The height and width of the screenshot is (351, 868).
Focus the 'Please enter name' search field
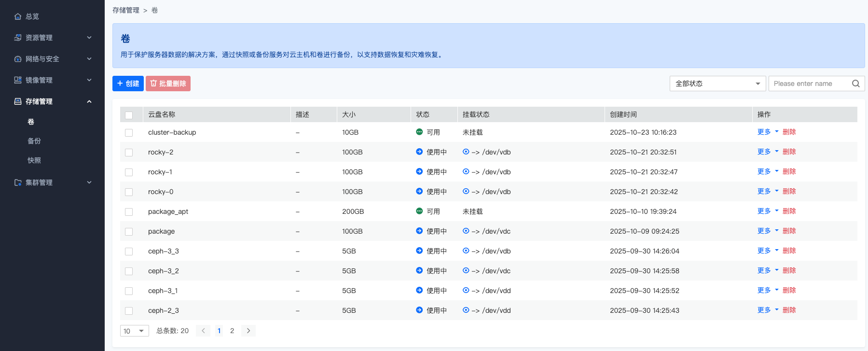tap(809, 84)
